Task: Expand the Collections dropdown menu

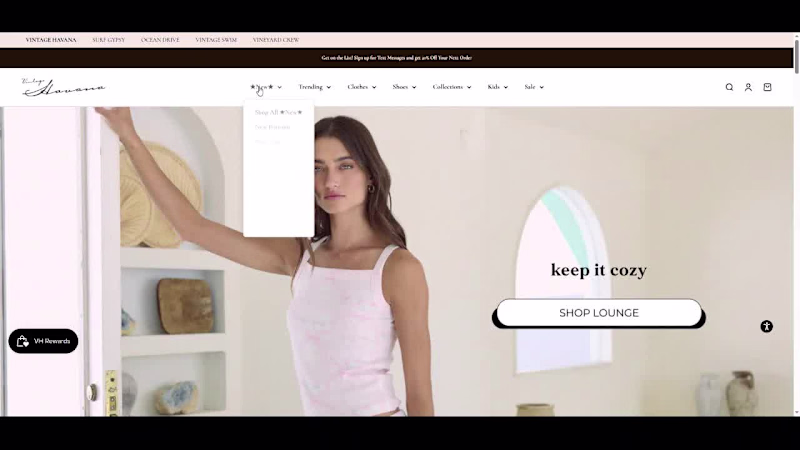Action: (x=452, y=87)
